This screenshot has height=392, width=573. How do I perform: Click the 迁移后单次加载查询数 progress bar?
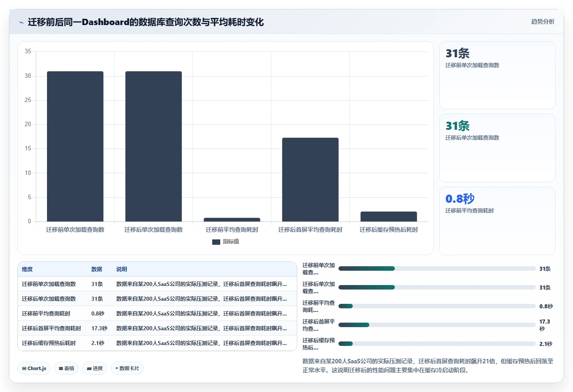437,287
